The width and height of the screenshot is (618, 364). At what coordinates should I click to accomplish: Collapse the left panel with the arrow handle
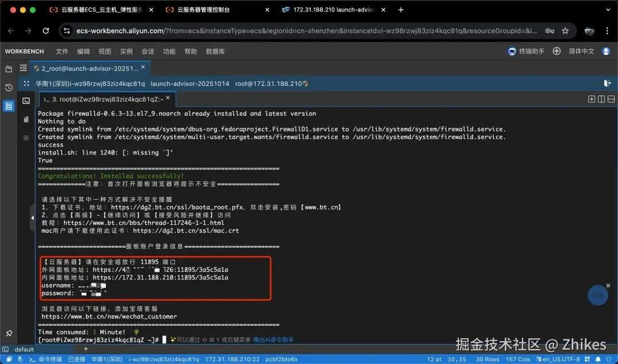[x=32, y=217]
